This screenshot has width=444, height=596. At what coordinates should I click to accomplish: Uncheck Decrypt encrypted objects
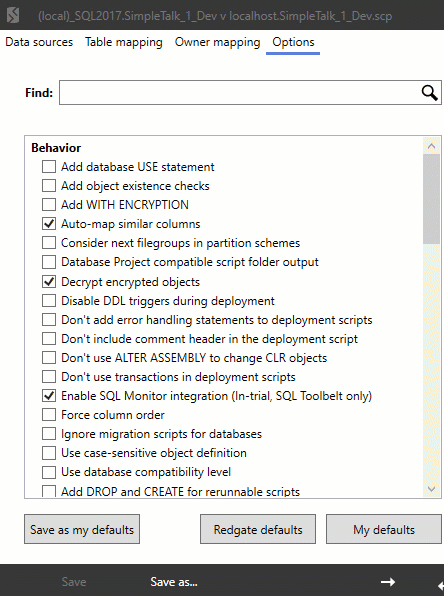click(x=49, y=282)
